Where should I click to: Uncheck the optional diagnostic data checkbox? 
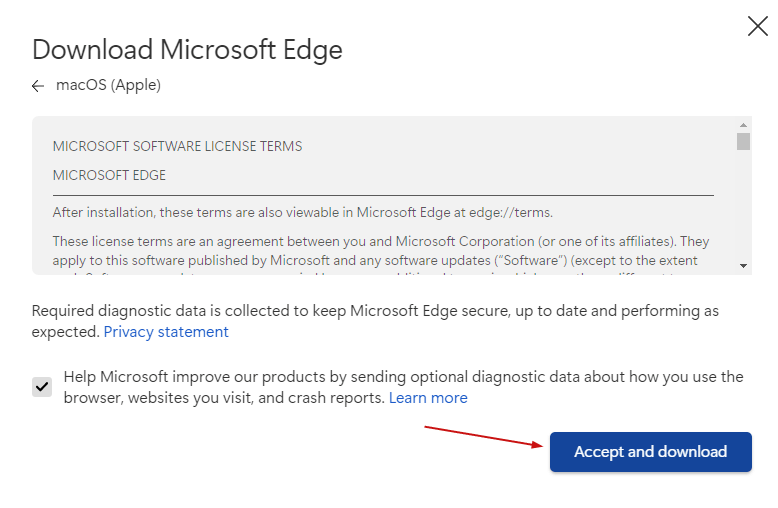click(x=42, y=387)
